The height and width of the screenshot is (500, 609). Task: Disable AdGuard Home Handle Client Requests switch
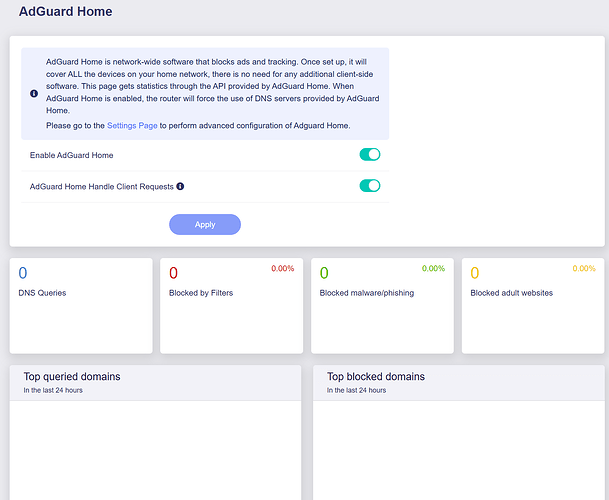tap(369, 186)
